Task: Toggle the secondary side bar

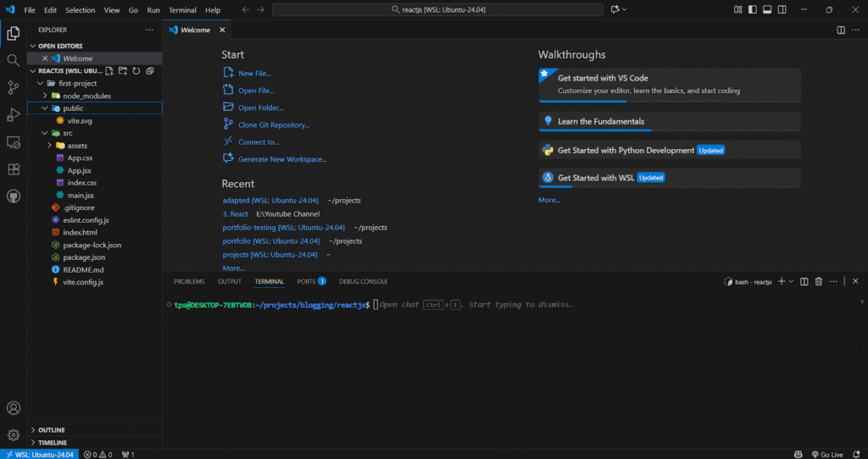Action: point(781,10)
